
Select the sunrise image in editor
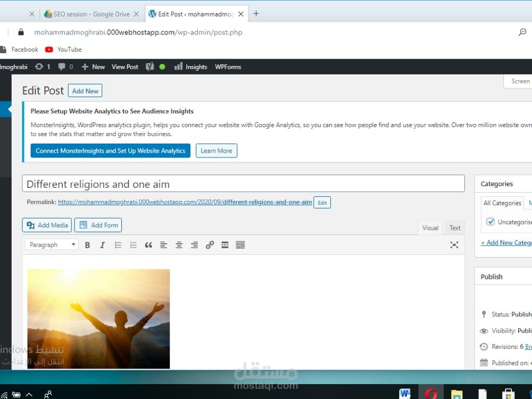tap(98, 319)
